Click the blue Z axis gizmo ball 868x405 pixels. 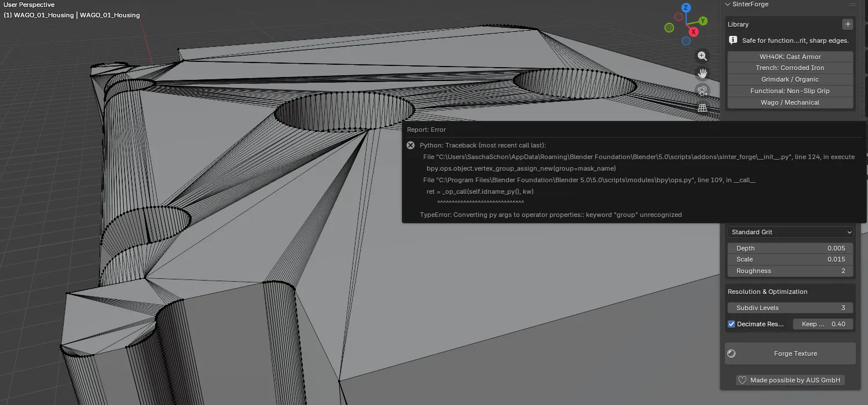pos(686,8)
